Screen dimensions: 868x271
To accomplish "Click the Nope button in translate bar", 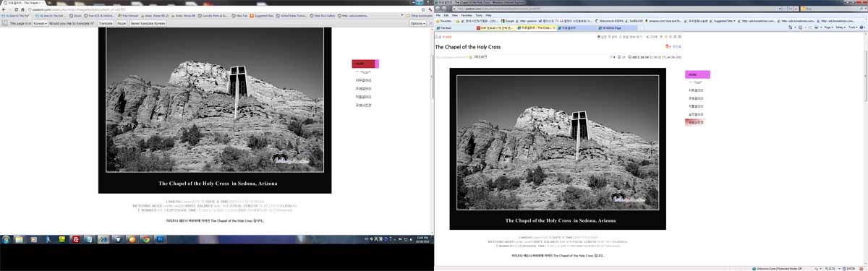I will coord(122,23).
